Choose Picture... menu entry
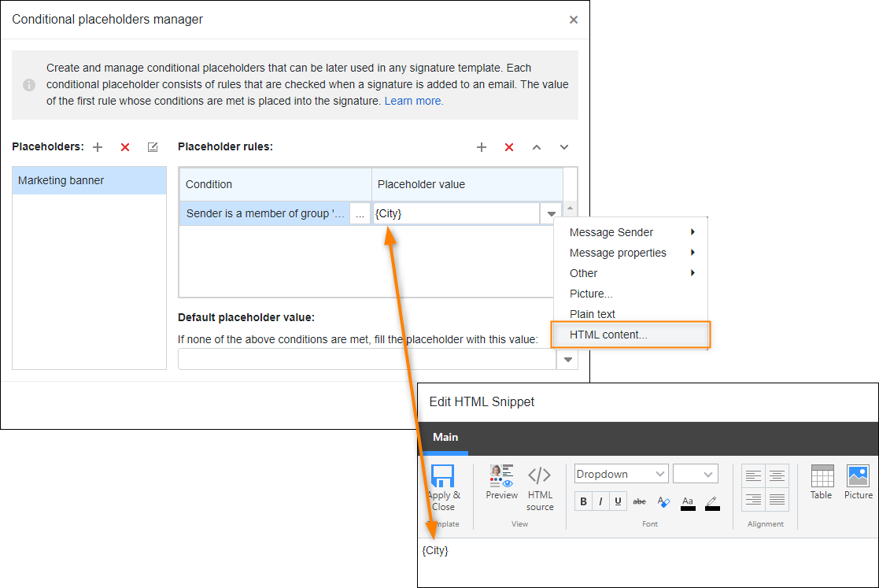The width and height of the screenshot is (879, 588). tap(631, 294)
